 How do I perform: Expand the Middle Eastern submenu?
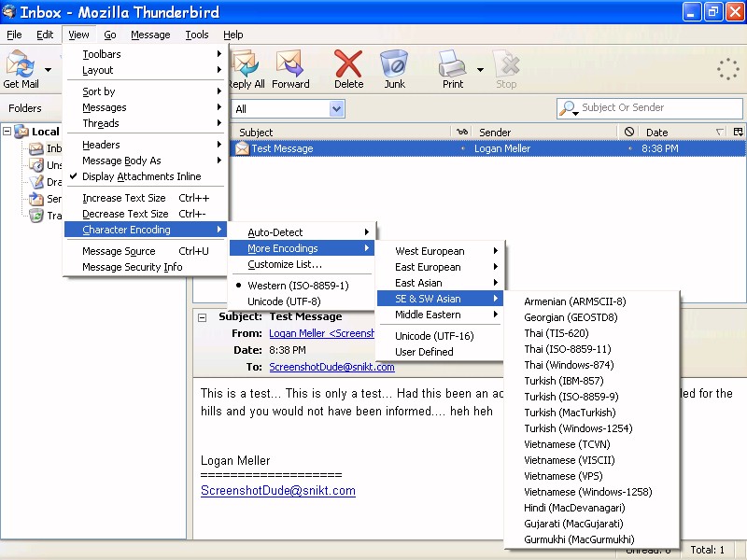tap(440, 315)
